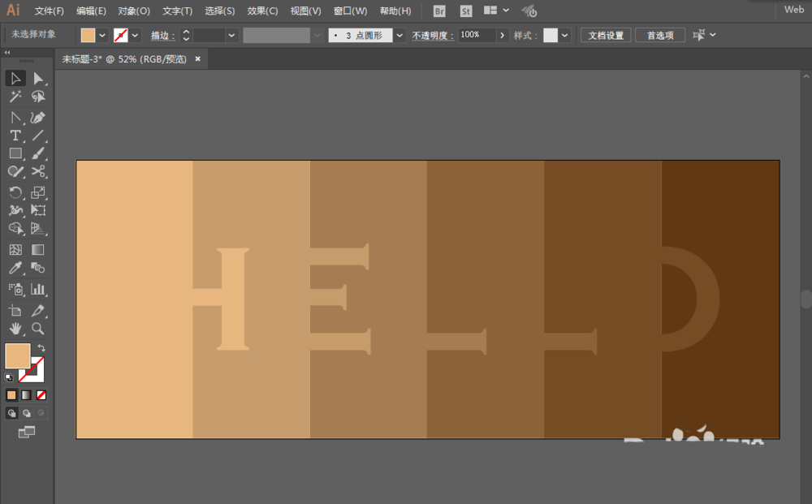
Task: Select the Eyedropper tool
Action: point(15,268)
